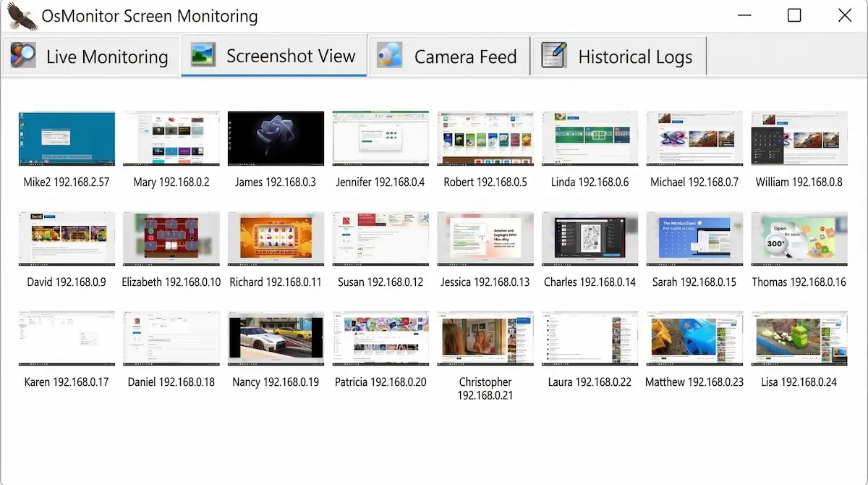Click the Christopher 192.168.0.21 label
This screenshot has height=485, width=868.
[485, 389]
